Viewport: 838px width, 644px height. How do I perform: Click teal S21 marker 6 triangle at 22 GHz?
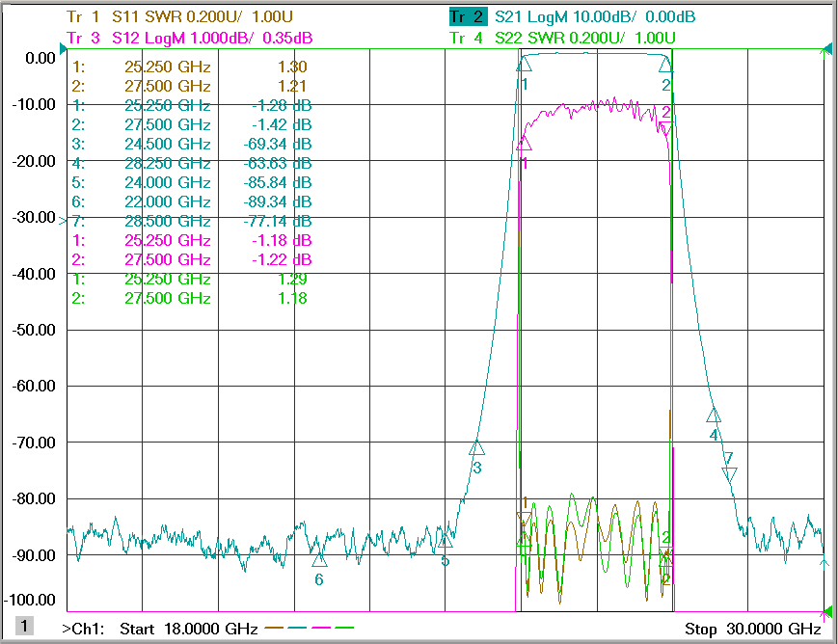319,560
